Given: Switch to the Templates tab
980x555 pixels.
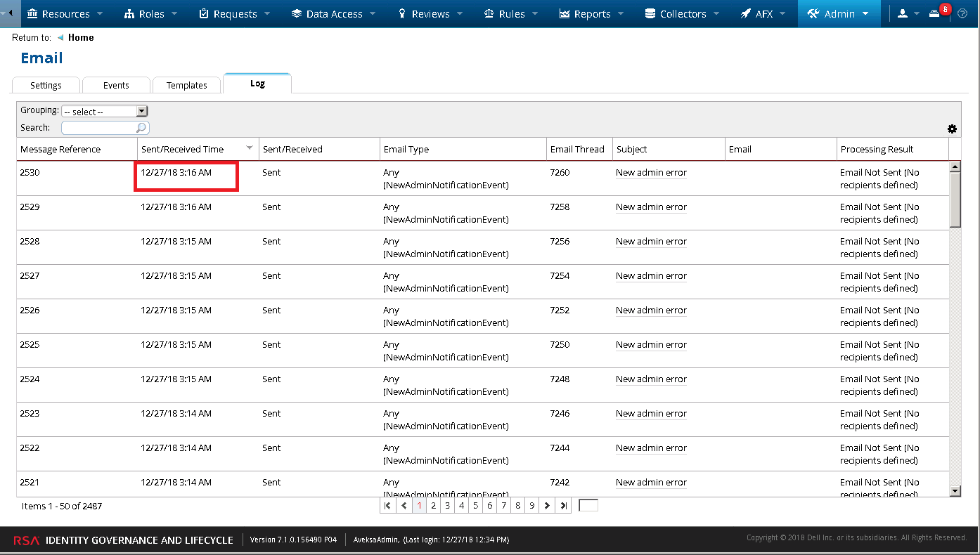Looking at the screenshot, I should [x=187, y=85].
